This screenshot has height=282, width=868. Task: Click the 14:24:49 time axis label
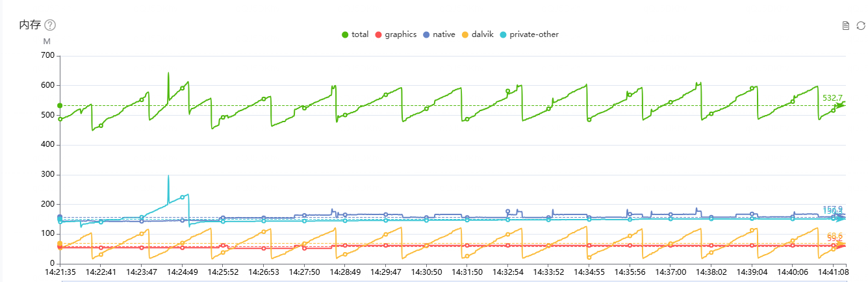coord(182,272)
